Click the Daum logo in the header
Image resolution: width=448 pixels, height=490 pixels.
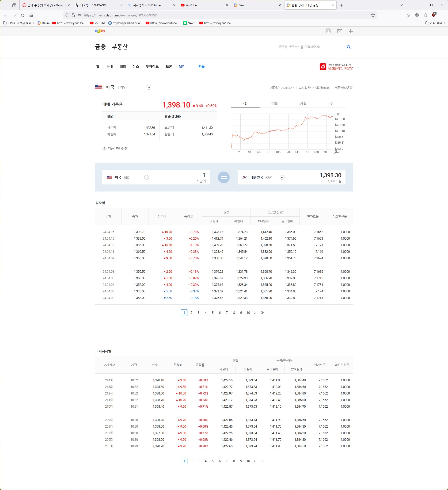100,31
